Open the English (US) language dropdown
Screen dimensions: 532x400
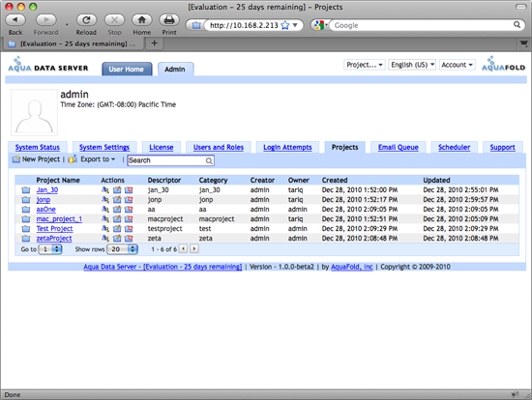[x=412, y=65]
